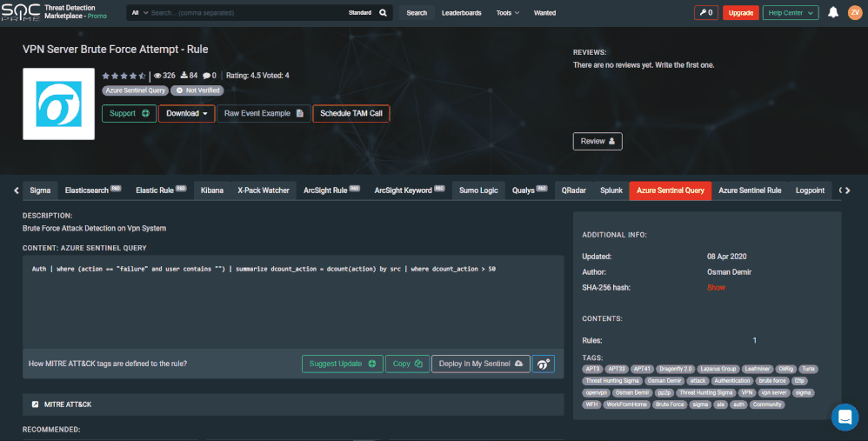Click the Review button
The height and width of the screenshot is (441, 868).
click(x=598, y=141)
